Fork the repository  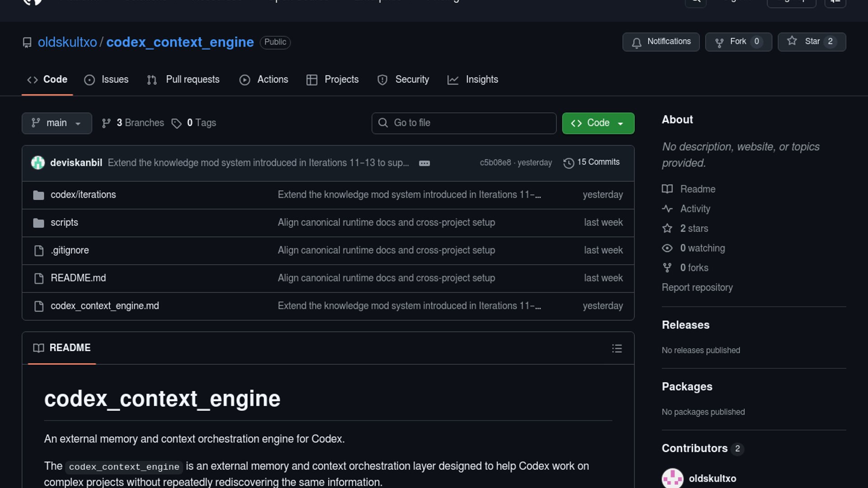738,42
